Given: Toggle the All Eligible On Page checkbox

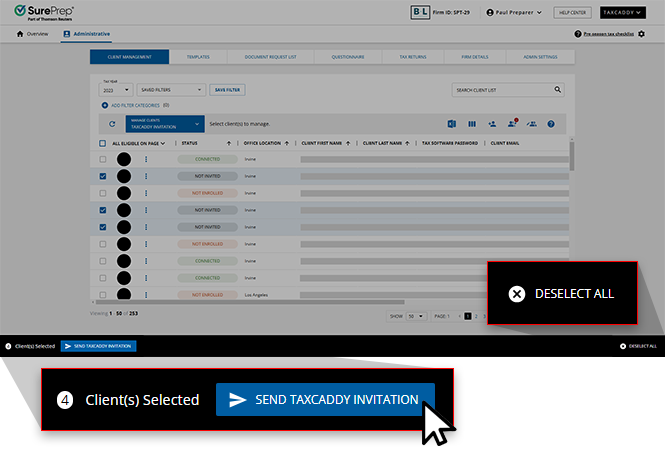Looking at the screenshot, I should click(x=102, y=143).
